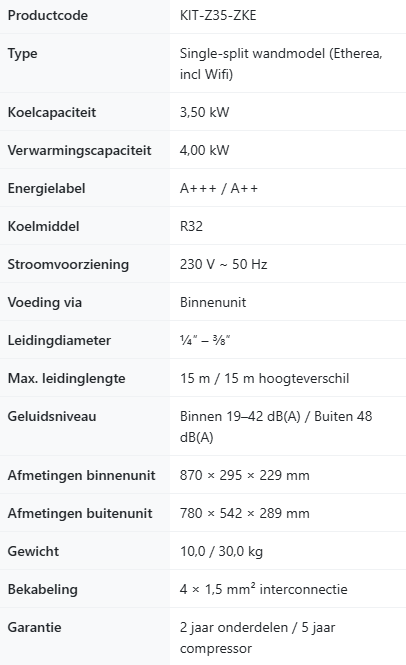Select the Gewicht value 10,0 / 30,0 kg
406x665 pixels.
pyautogui.click(x=221, y=551)
